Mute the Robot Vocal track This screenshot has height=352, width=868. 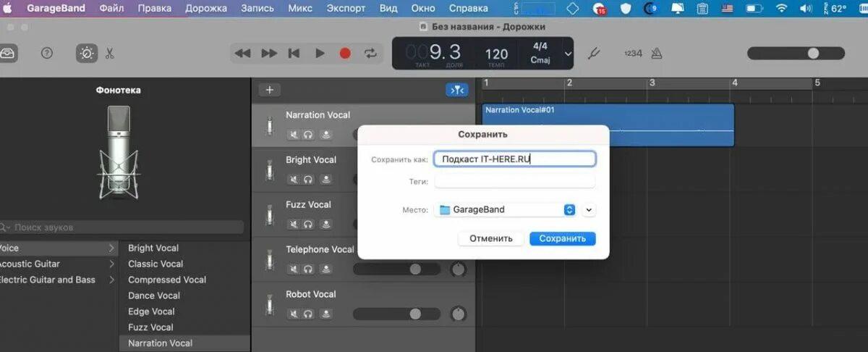click(x=294, y=314)
